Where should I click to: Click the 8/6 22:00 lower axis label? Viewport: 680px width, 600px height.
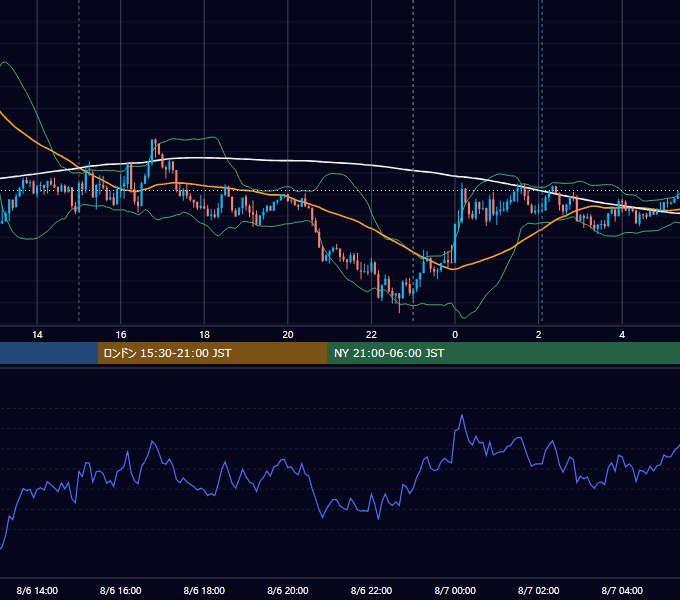(x=371, y=590)
